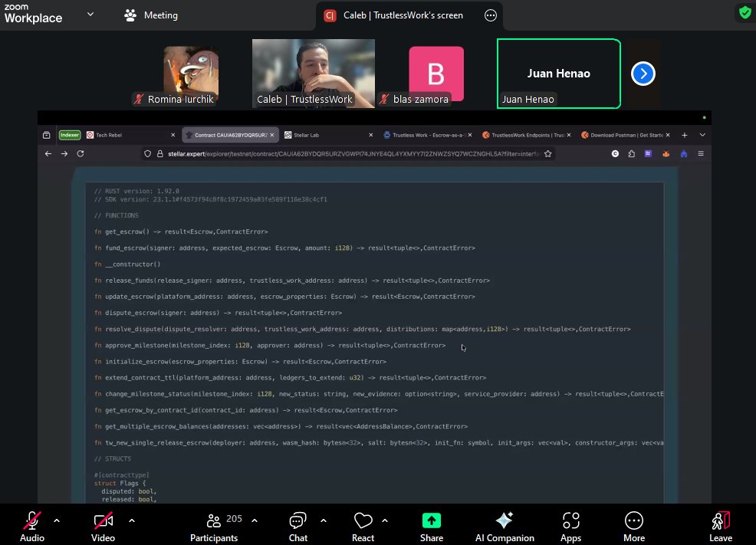This screenshot has width=756, height=545.
Task: Click the approve_milestone function line
Action: pos(270,345)
